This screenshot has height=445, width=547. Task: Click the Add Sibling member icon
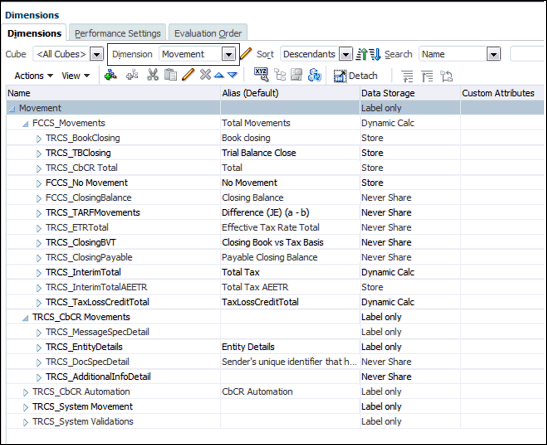point(132,75)
